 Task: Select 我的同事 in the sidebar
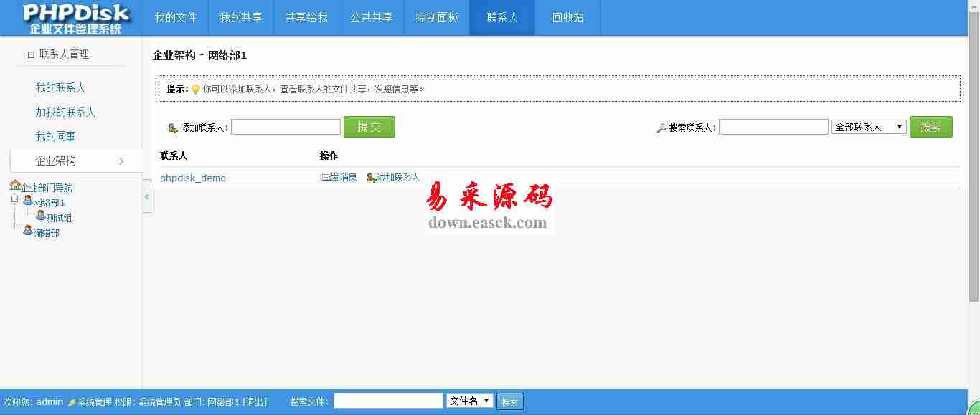[56, 136]
